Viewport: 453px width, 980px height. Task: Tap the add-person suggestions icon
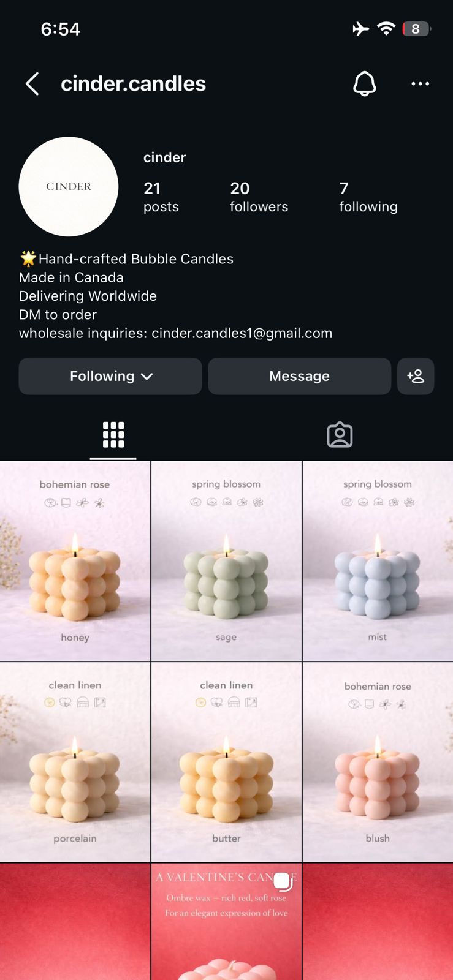[x=416, y=376]
